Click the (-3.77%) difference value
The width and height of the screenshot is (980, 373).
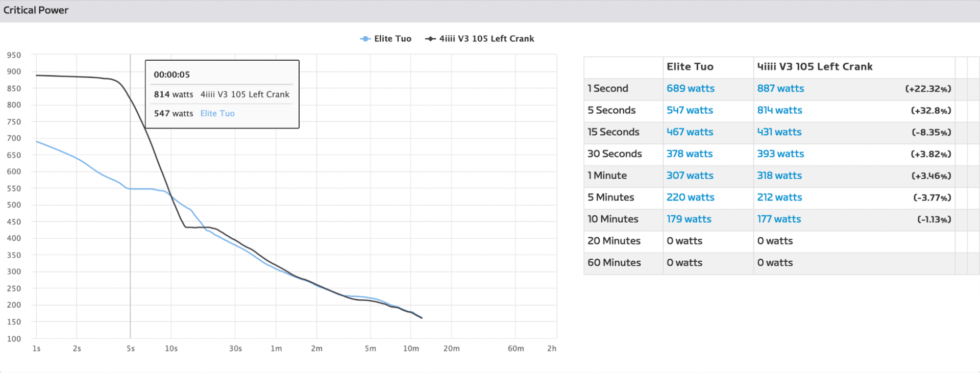[x=932, y=198]
